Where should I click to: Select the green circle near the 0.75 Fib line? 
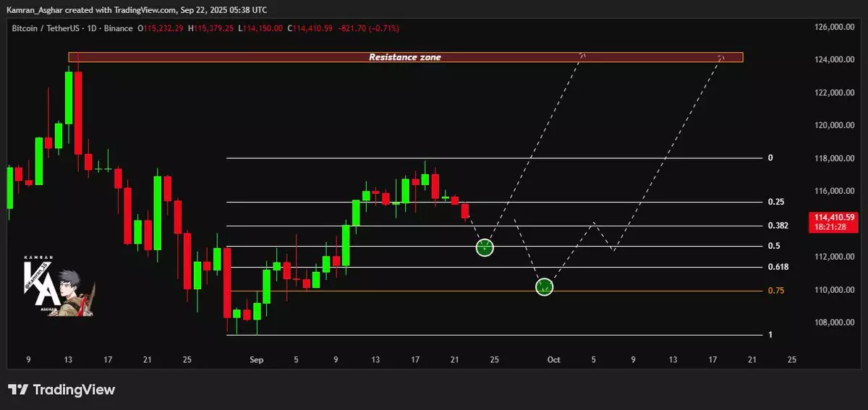(544, 287)
